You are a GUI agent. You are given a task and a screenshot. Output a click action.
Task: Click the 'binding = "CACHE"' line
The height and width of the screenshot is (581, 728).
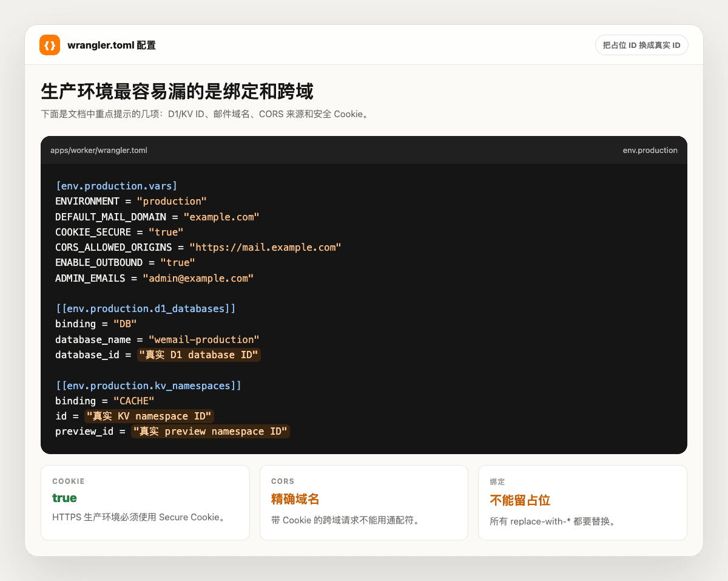point(105,401)
